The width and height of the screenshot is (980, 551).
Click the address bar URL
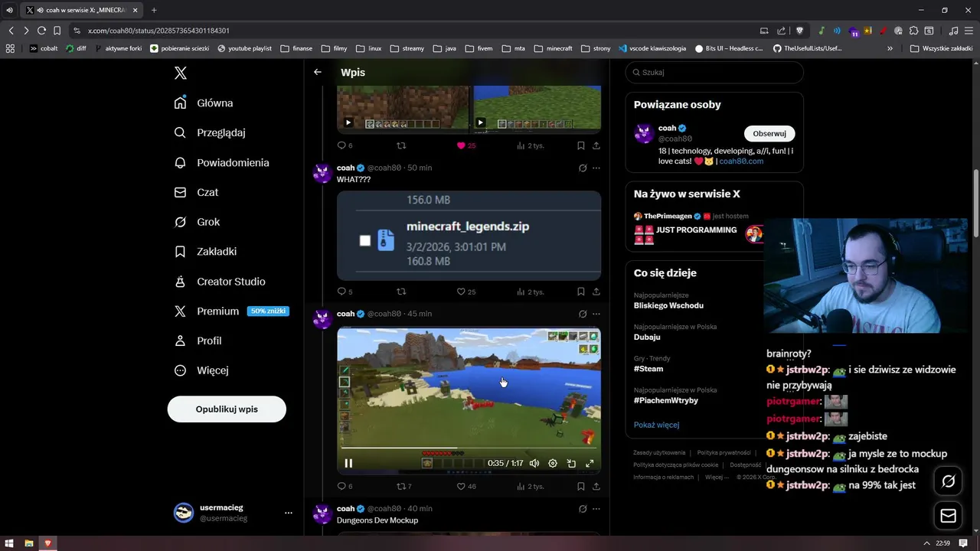click(x=158, y=31)
